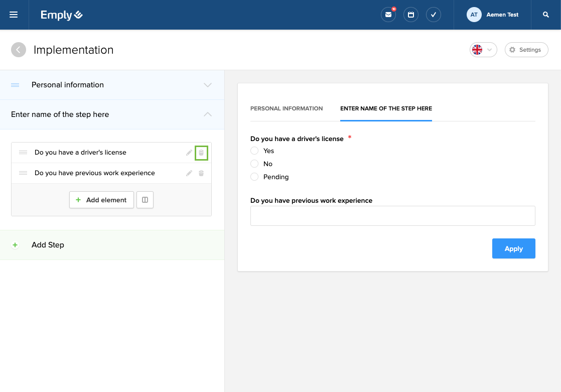Select the No radio option

[254, 164]
